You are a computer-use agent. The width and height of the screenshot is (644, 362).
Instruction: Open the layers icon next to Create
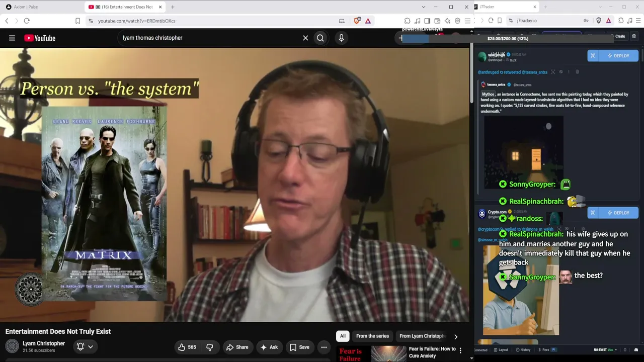(634, 37)
